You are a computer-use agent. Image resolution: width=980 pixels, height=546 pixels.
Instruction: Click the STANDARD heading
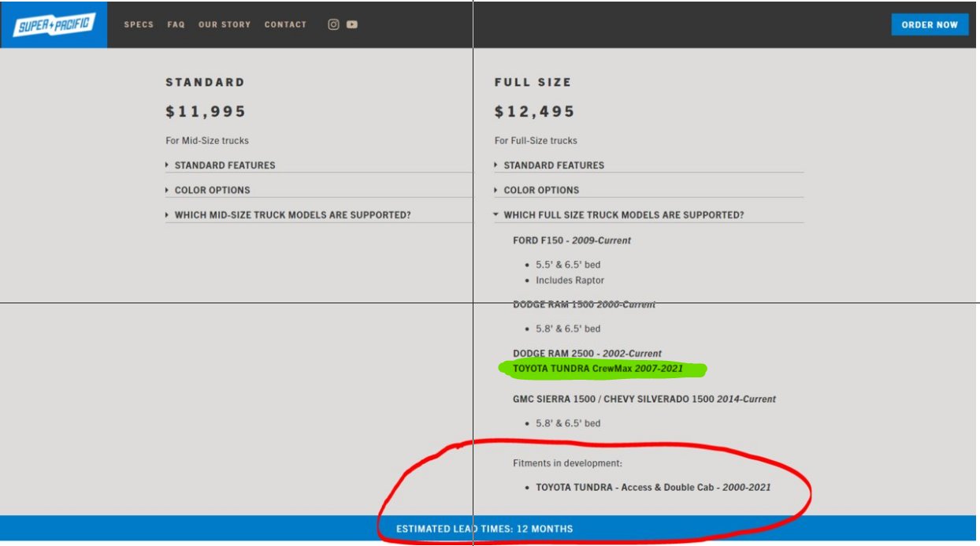[205, 82]
